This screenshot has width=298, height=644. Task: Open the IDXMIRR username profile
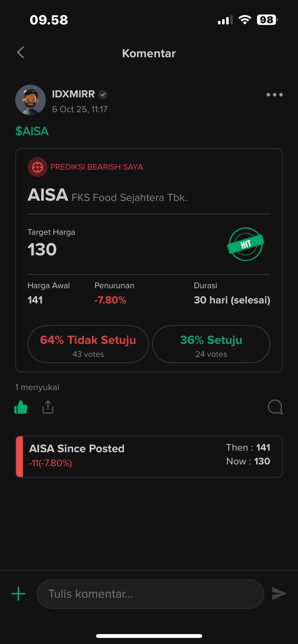click(x=73, y=94)
